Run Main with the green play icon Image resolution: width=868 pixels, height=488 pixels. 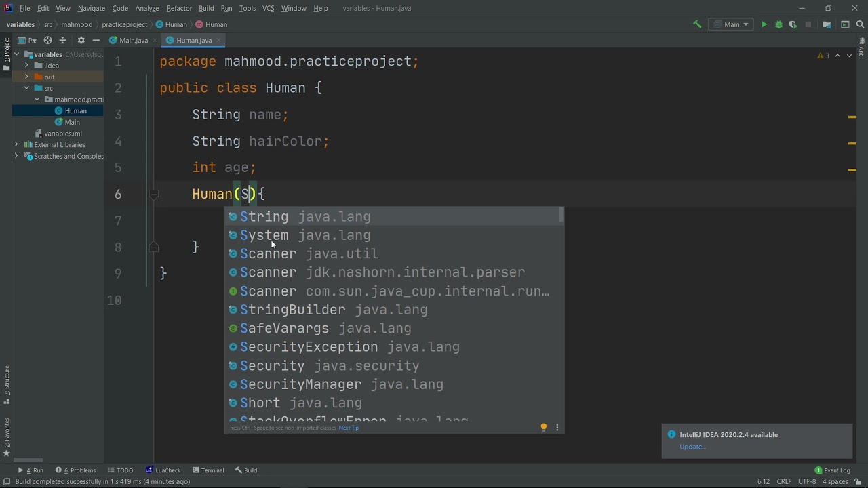point(764,24)
